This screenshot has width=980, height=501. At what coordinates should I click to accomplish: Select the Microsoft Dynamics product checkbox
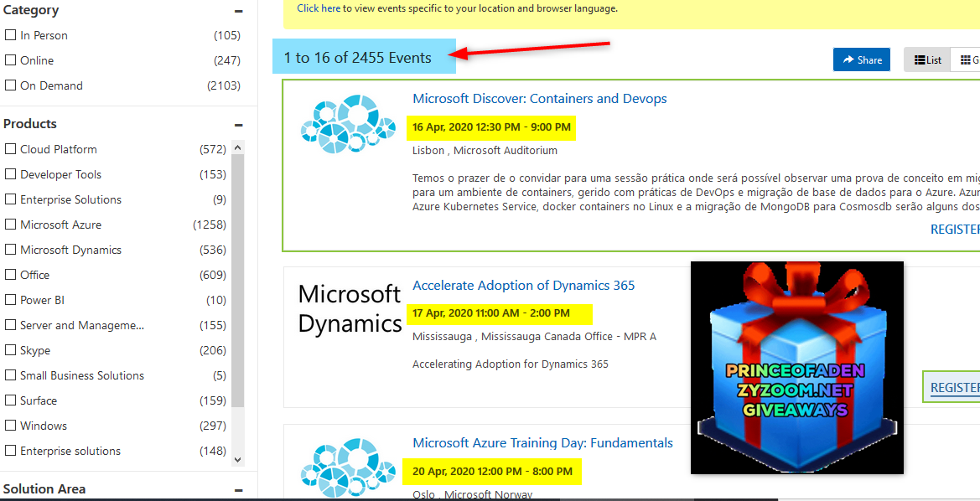pyautogui.click(x=10, y=250)
